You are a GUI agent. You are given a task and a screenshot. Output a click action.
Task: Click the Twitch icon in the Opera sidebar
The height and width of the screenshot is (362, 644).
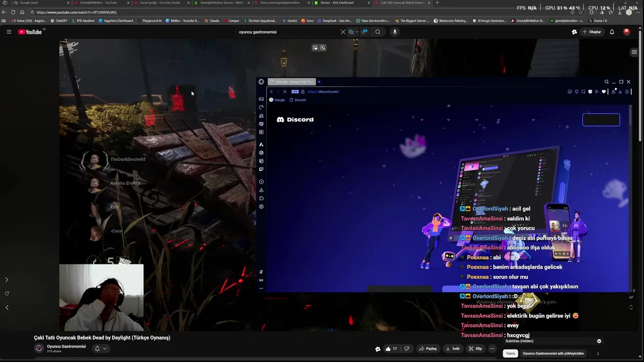click(x=261, y=169)
